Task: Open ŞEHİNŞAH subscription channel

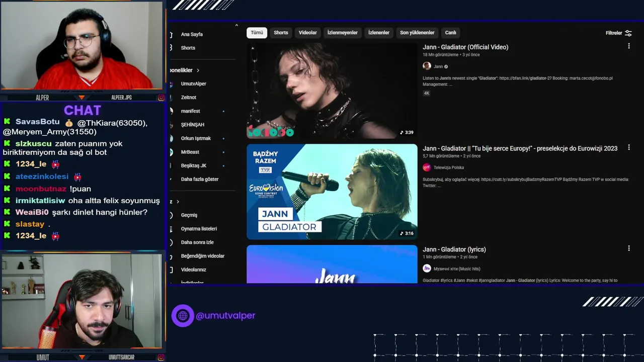Action: pyautogui.click(x=193, y=125)
